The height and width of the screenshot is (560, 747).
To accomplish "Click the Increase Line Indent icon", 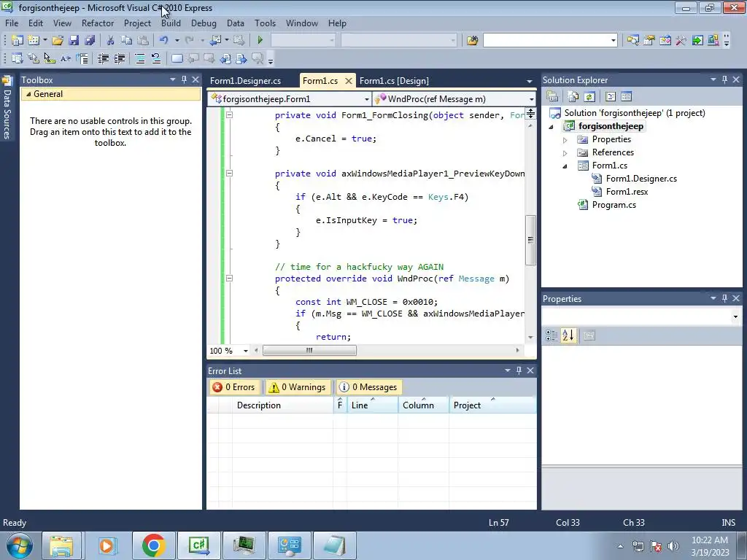I will [x=119, y=58].
